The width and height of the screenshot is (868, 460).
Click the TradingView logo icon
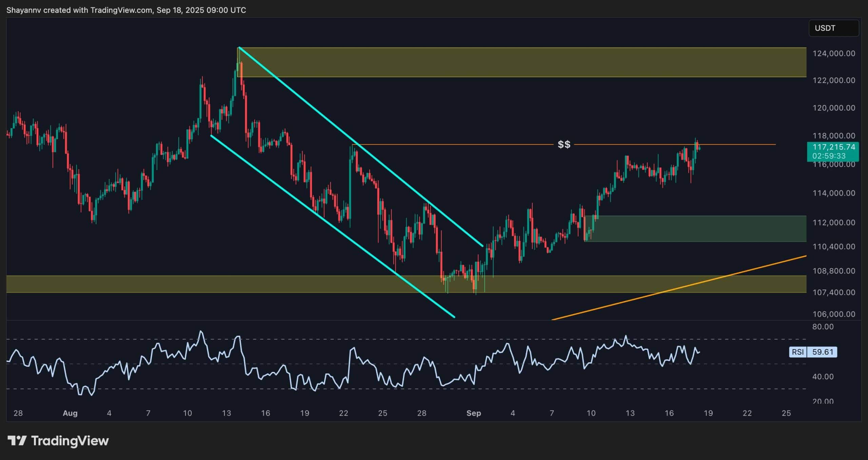(17, 441)
